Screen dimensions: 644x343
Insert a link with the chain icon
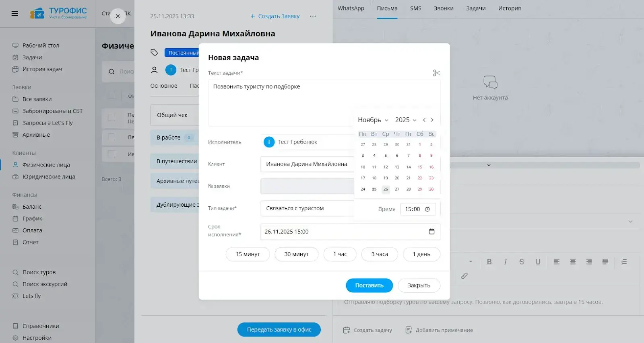(464, 276)
